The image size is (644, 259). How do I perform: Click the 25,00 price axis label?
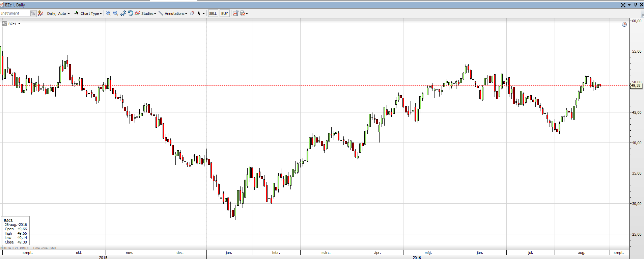(x=637, y=234)
